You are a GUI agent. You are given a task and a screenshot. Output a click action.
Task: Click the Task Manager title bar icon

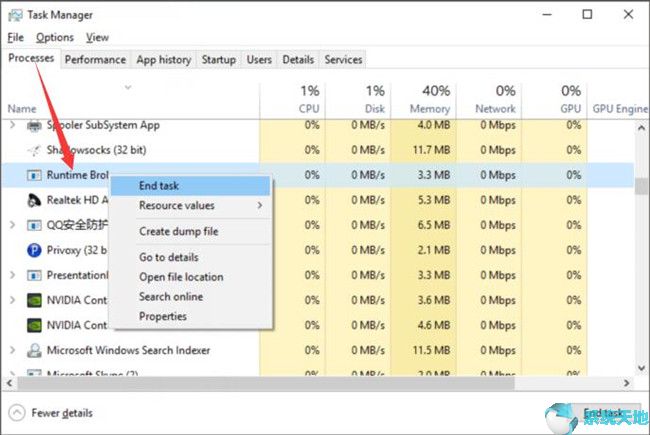(x=15, y=15)
